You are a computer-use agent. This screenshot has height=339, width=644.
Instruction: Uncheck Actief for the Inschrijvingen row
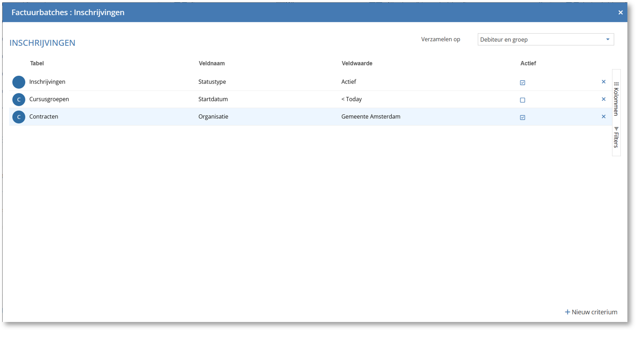click(x=522, y=83)
